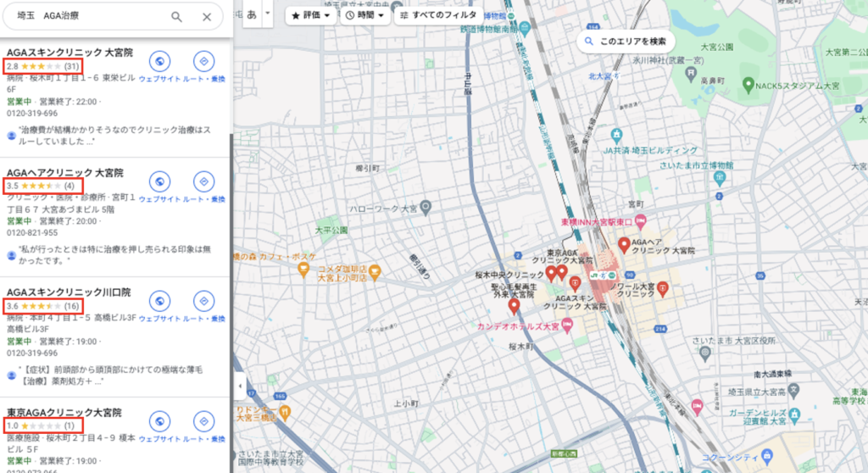
Task: Open website icon for AGAスキンクリニック 大宮院
Action: tap(159, 62)
